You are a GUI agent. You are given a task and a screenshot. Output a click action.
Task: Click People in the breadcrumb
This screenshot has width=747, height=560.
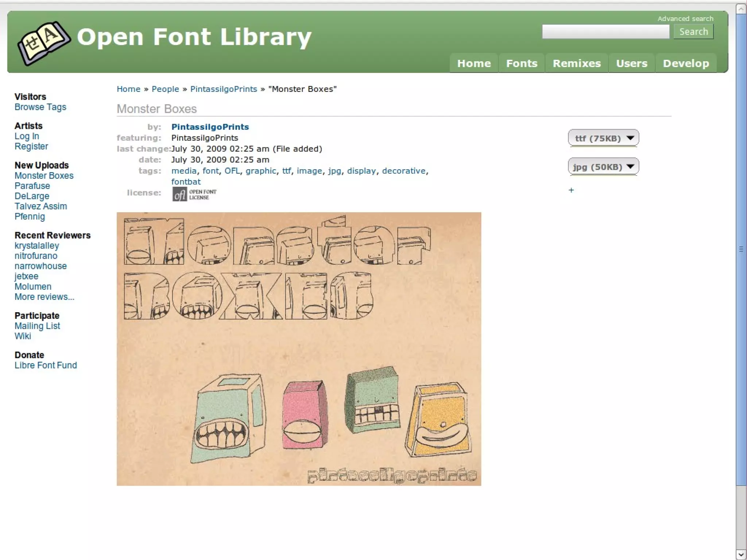coord(165,89)
